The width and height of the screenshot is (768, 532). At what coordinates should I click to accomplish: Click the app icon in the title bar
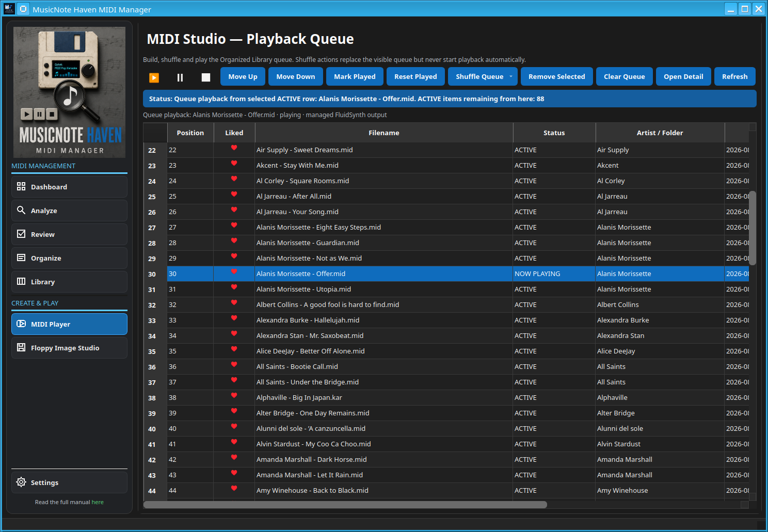point(9,9)
